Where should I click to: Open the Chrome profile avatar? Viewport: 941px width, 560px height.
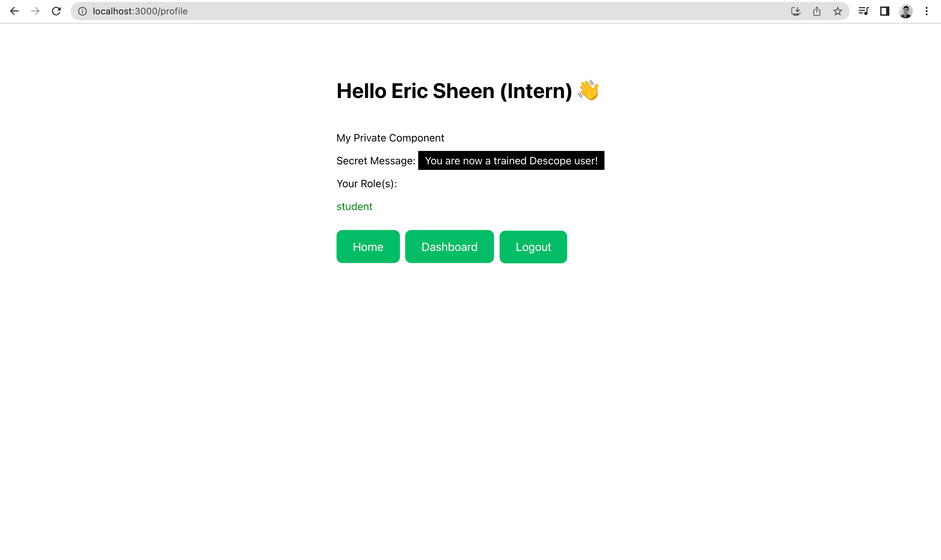[x=905, y=11]
